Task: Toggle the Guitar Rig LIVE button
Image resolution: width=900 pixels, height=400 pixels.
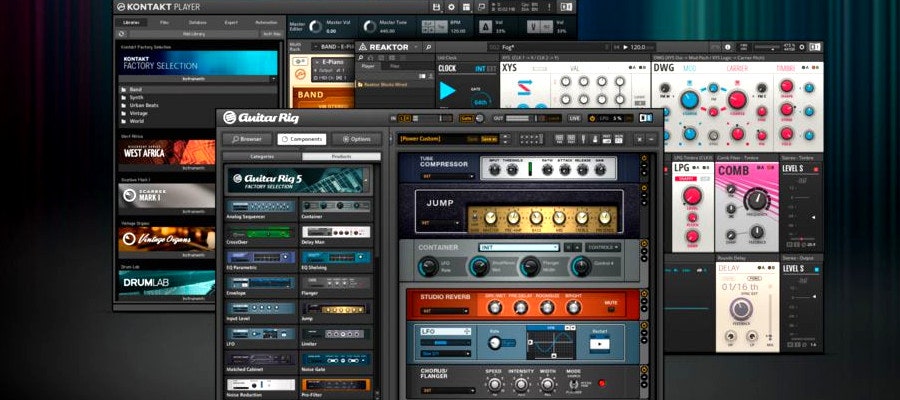Action: tap(575, 118)
